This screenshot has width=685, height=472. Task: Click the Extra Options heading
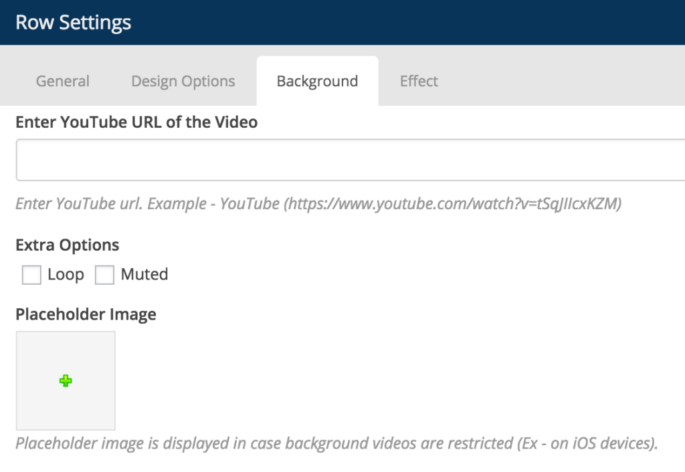67,245
